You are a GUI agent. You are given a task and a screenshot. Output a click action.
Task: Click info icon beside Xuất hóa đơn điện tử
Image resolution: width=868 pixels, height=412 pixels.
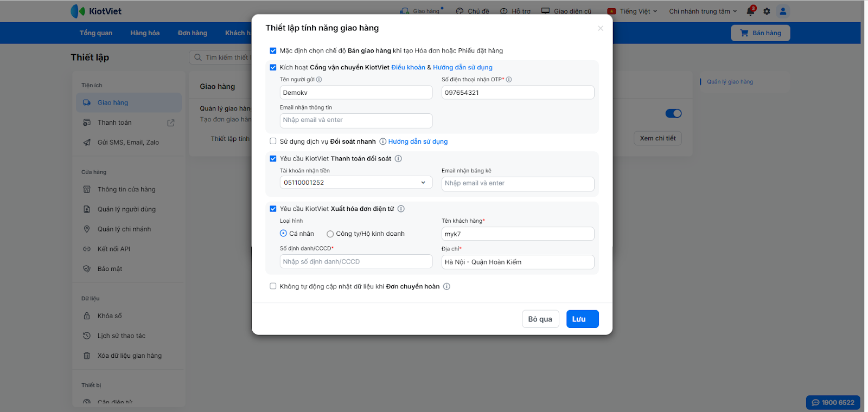point(401,209)
